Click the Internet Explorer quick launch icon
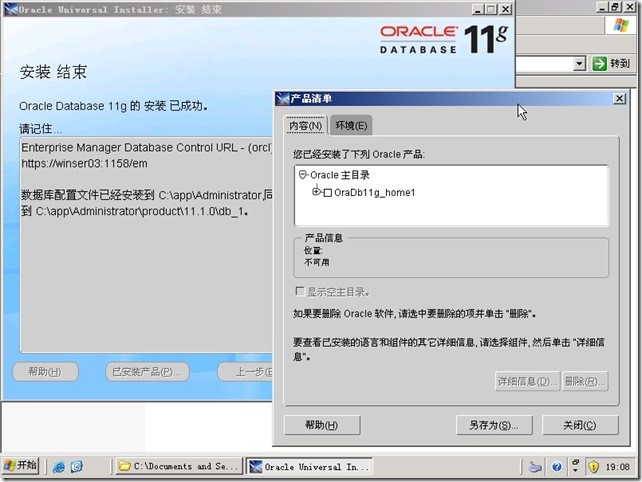The height and width of the screenshot is (482, 642). [59, 466]
